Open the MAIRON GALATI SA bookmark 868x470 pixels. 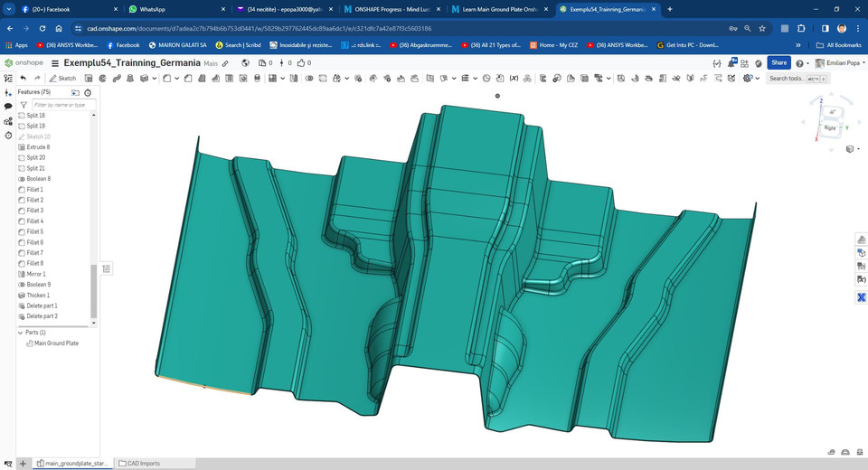(x=177, y=45)
